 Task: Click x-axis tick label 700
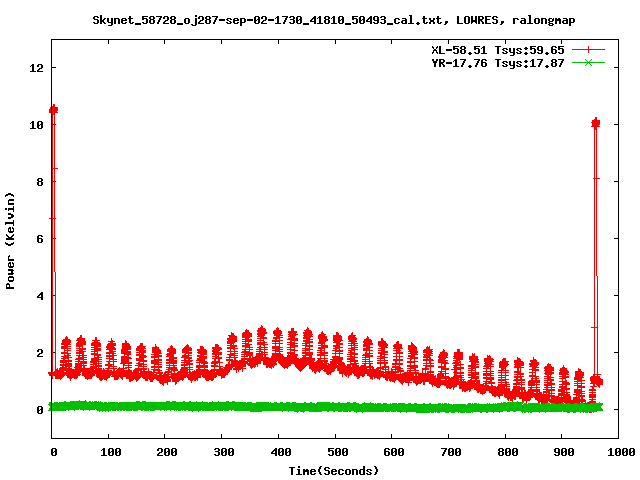click(451, 452)
